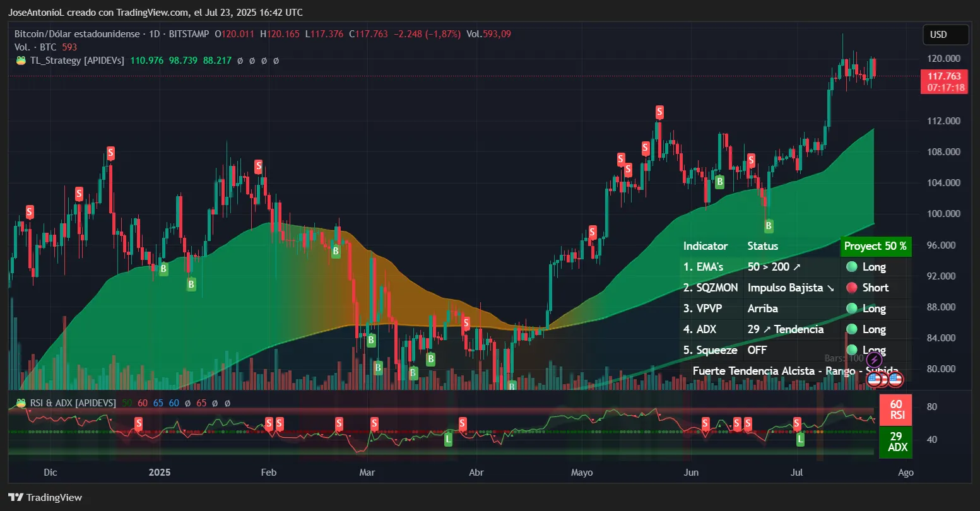Toggle the red Short dot in SQZMON row
Image resolution: width=980 pixels, height=511 pixels.
point(851,287)
